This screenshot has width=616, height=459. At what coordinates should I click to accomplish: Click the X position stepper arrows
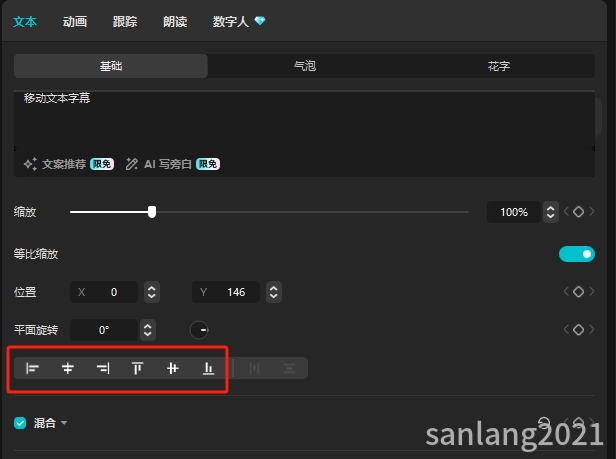click(152, 292)
